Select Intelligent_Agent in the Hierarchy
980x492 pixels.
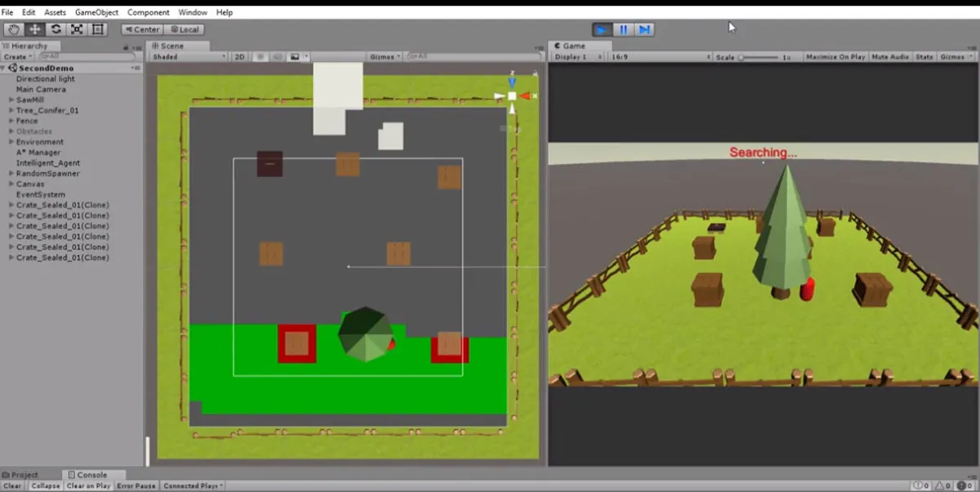pos(48,163)
